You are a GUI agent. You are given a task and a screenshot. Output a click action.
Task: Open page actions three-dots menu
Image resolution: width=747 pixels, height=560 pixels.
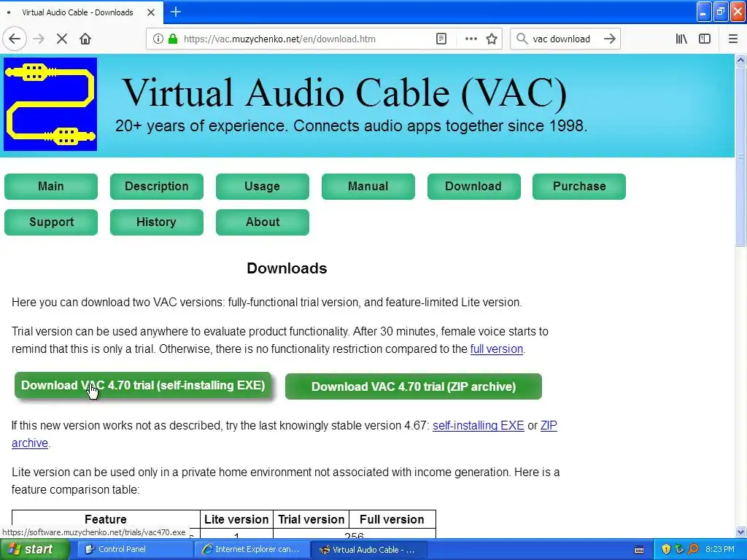click(471, 39)
